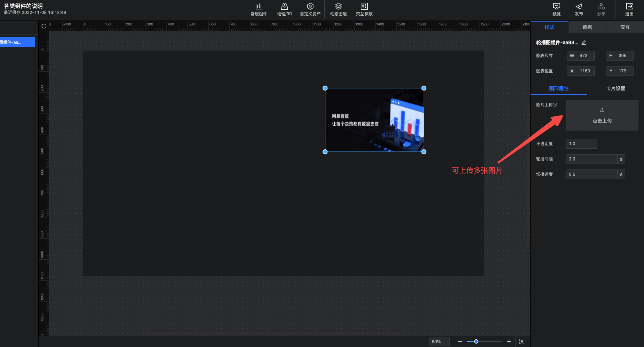Click the fit-to-screen icon beside zoom controls
This screenshot has height=347, width=644.
(x=522, y=341)
